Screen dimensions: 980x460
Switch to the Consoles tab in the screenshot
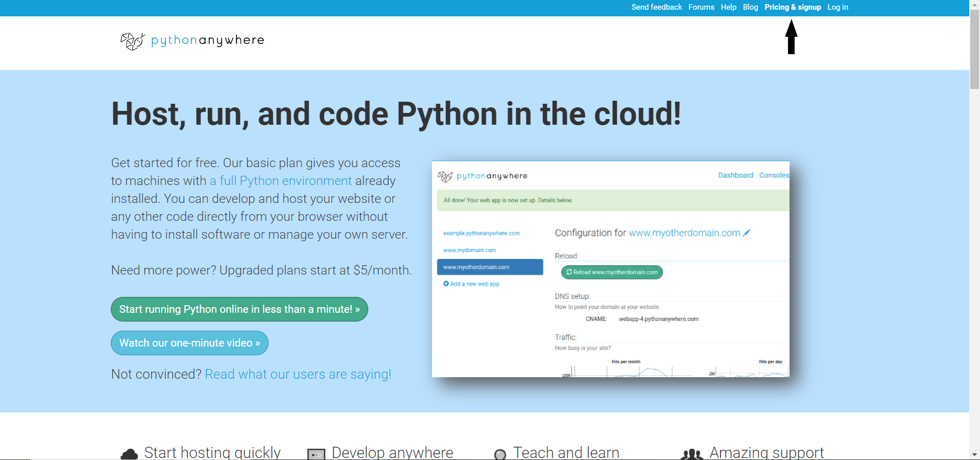(x=774, y=175)
